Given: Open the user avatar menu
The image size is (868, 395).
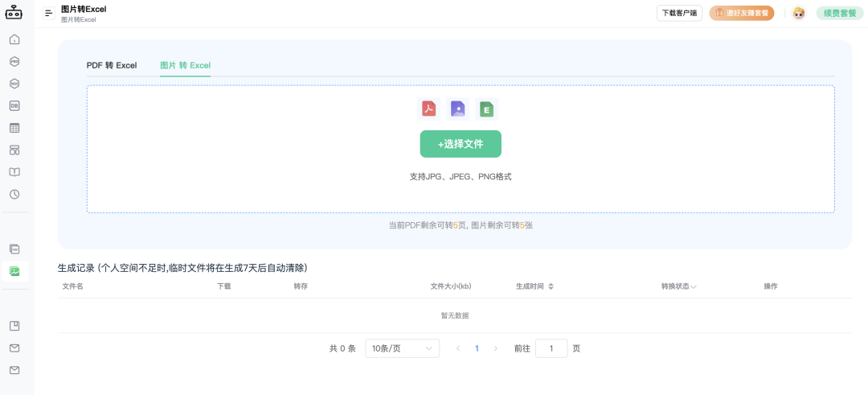Looking at the screenshot, I should 798,13.
